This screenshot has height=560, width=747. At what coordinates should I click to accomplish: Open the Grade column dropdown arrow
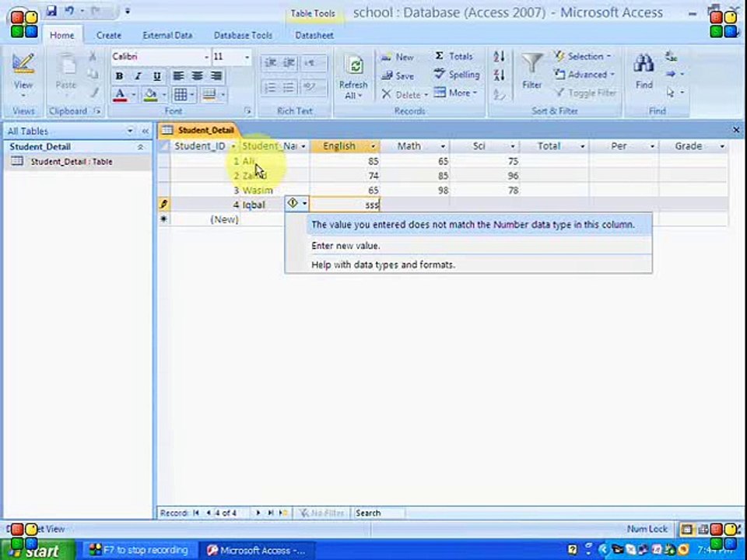[x=722, y=146]
